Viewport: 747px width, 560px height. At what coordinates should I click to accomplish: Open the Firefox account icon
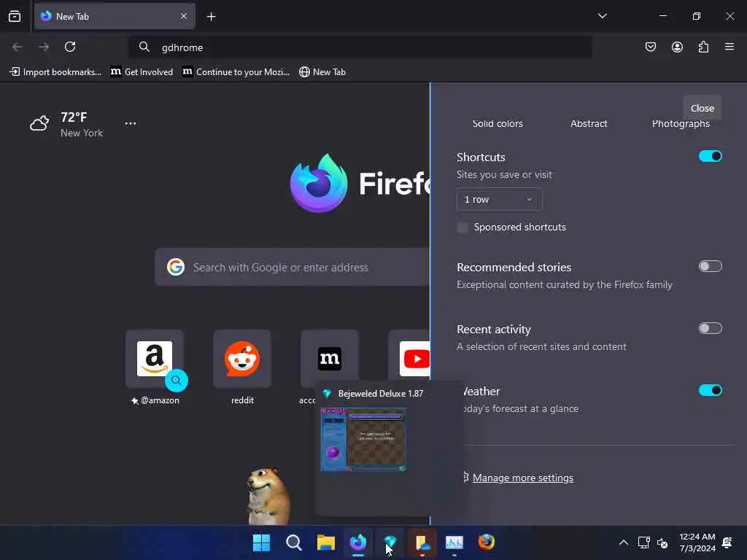(677, 47)
